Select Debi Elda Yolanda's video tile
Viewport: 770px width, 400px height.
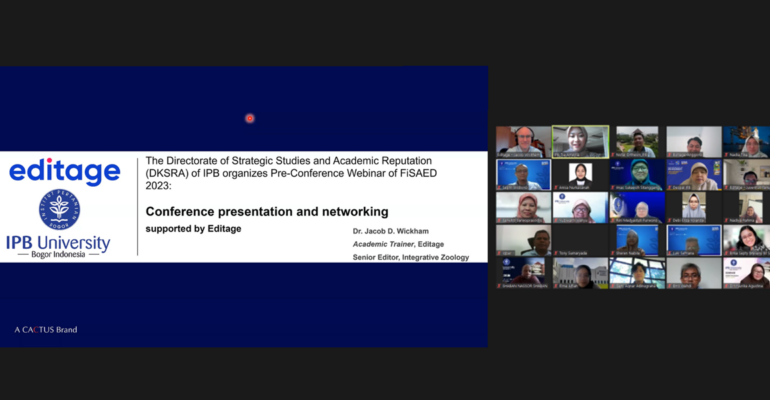[x=694, y=206]
